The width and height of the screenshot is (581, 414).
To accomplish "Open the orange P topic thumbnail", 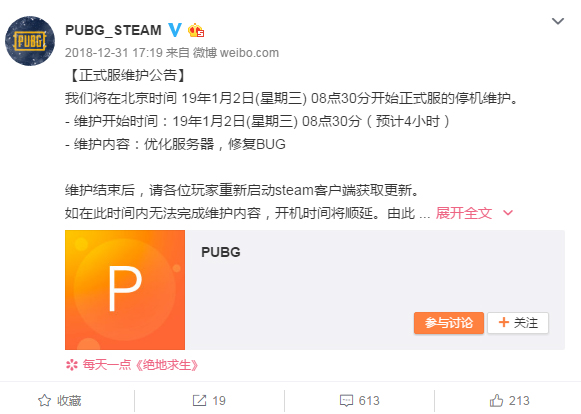I will (125, 290).
